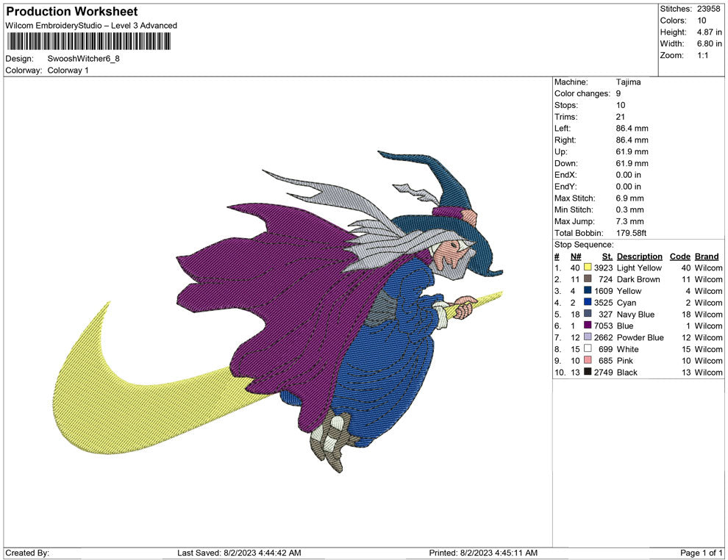Click the Powder Blue thread color swatch
This screenshot has height=560, width=728.
(x=588, y=337)
